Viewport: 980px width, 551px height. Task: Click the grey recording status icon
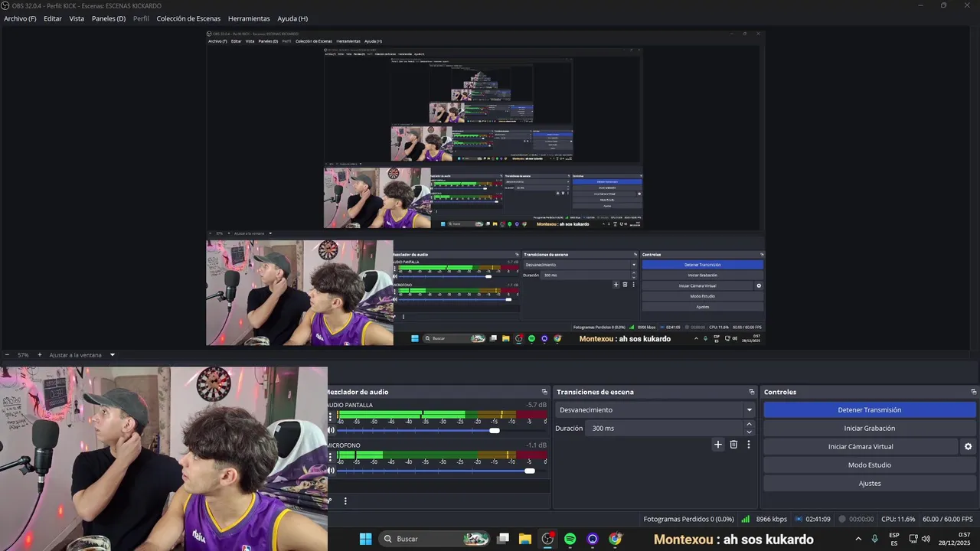coord(842,519)
